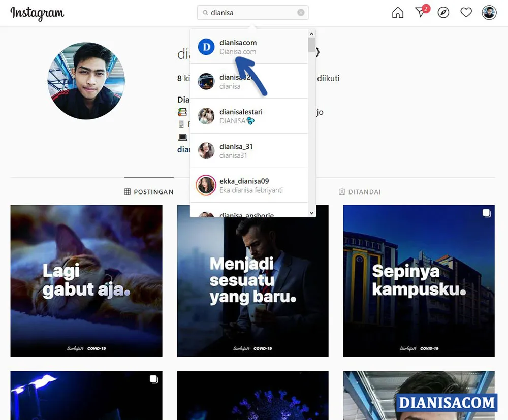The image size is (508, 420).
Task: Switch to the POSTINGAN tab
Action: point(149,191)
